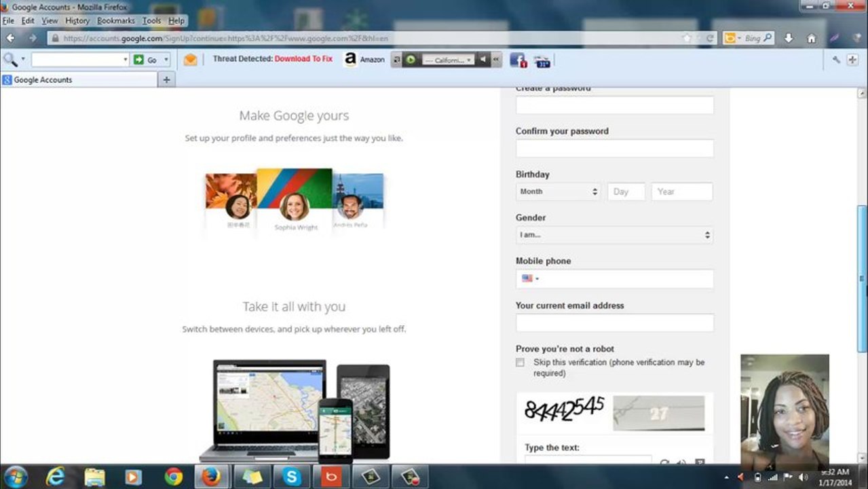The height and width of the screenshot is (489, 868).
Task: Go to the home page icon
Action: [811, 38]
